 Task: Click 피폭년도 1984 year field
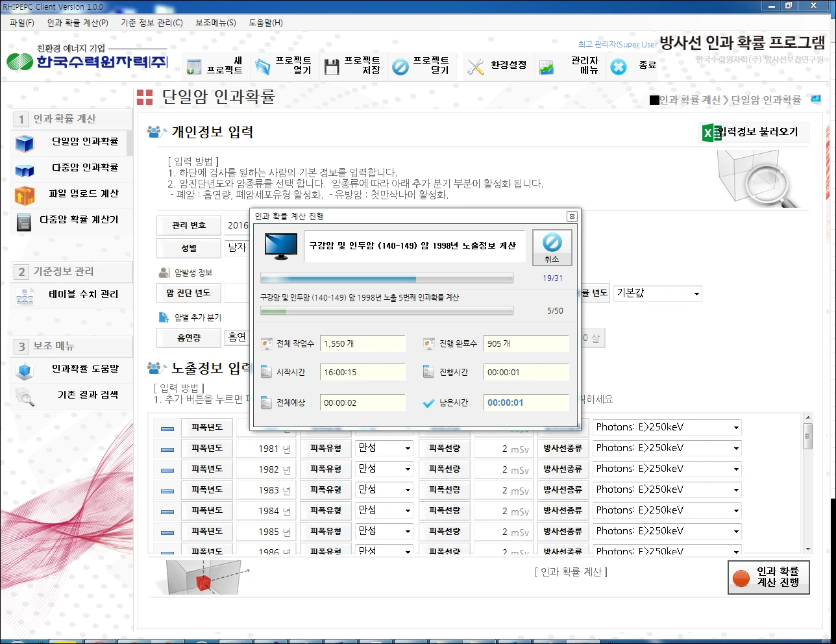(266, 511)
